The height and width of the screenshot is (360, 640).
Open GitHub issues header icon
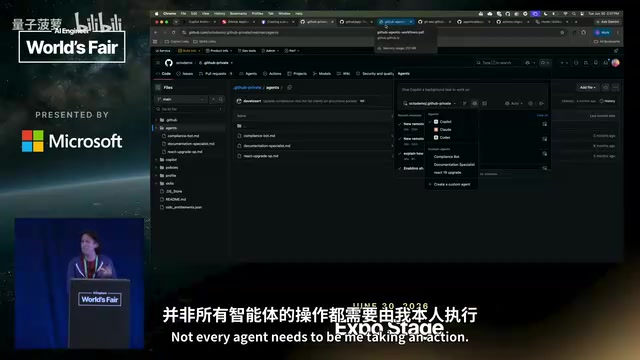point(576,62)
